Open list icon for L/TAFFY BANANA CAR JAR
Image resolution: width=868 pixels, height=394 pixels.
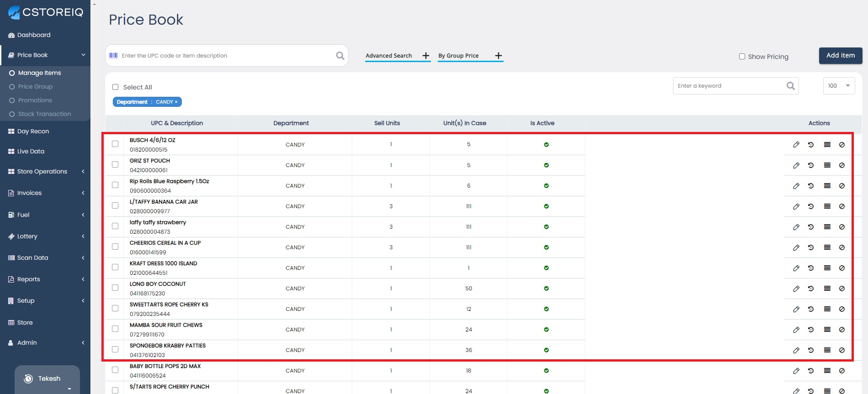(827, 206)
